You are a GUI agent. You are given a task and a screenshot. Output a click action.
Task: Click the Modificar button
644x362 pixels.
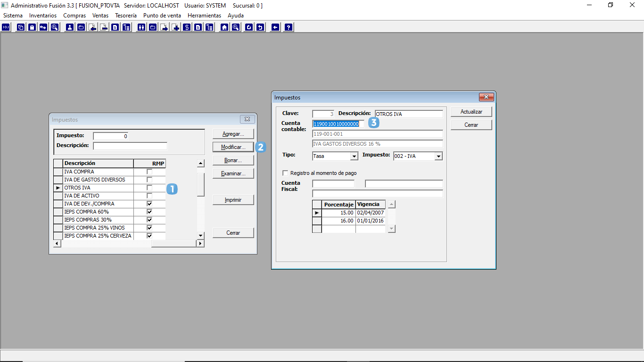pos(233,147)
